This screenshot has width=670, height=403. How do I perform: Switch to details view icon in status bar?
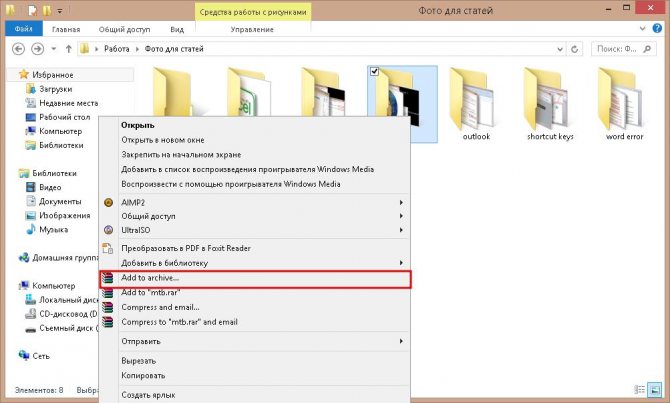(x=640, y=390)
